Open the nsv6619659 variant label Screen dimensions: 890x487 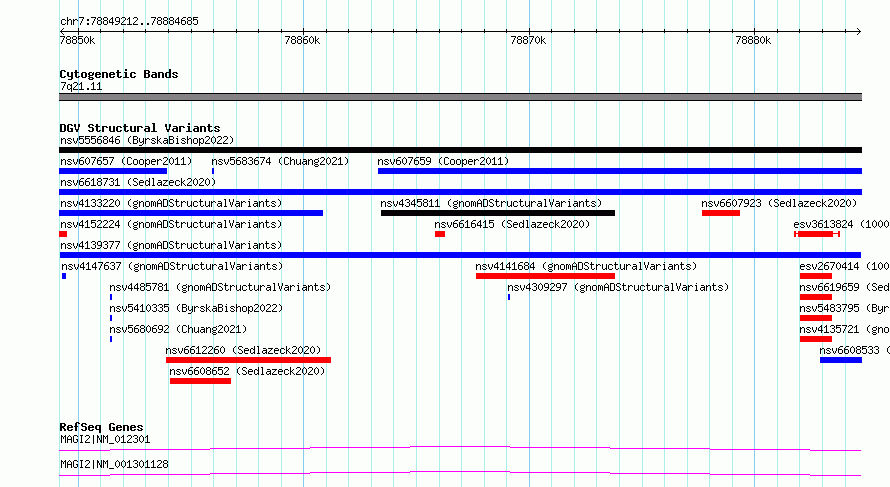point(845,287)
